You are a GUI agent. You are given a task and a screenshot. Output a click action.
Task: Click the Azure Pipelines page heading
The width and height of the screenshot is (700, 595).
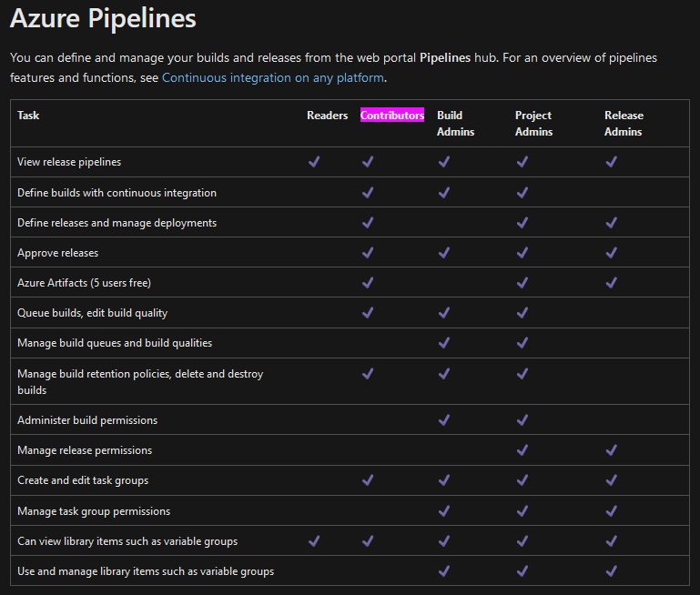(103, 18)
